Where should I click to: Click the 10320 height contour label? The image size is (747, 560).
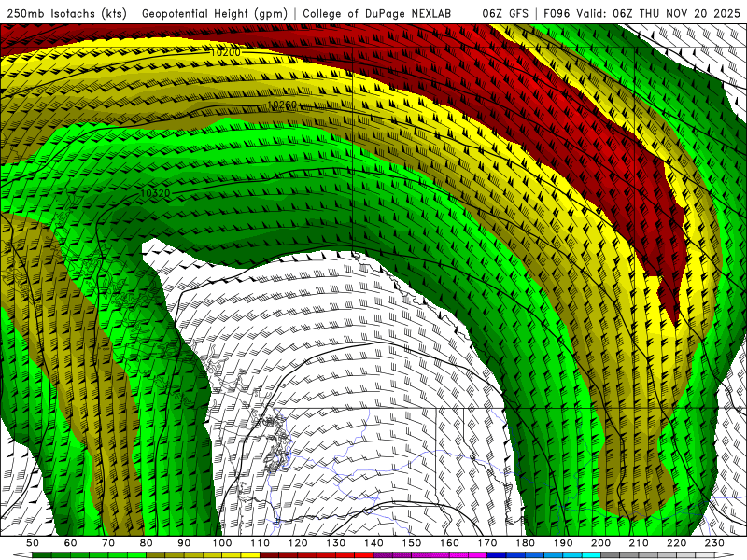155,193
